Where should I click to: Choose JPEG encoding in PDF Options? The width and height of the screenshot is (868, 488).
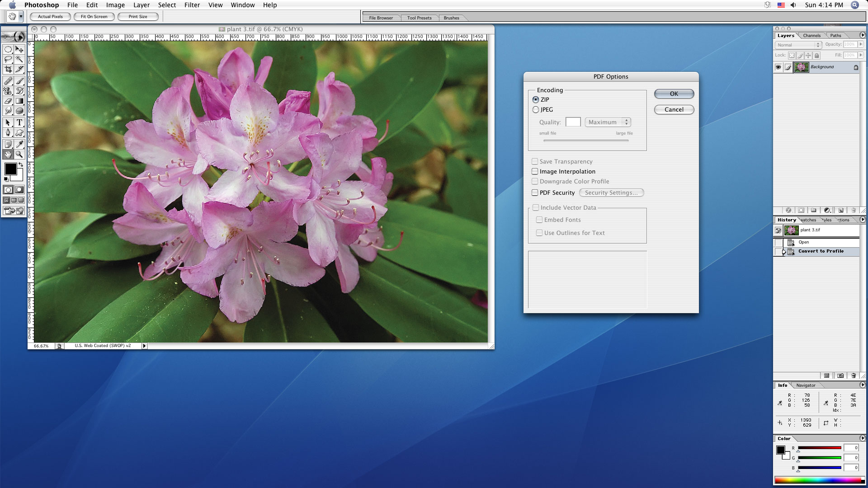pyautogui.click(x=535, y=109)
